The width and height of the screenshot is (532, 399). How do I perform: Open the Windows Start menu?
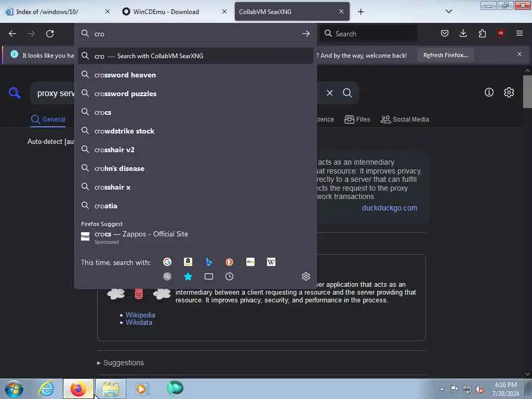[x=14, y=389]
